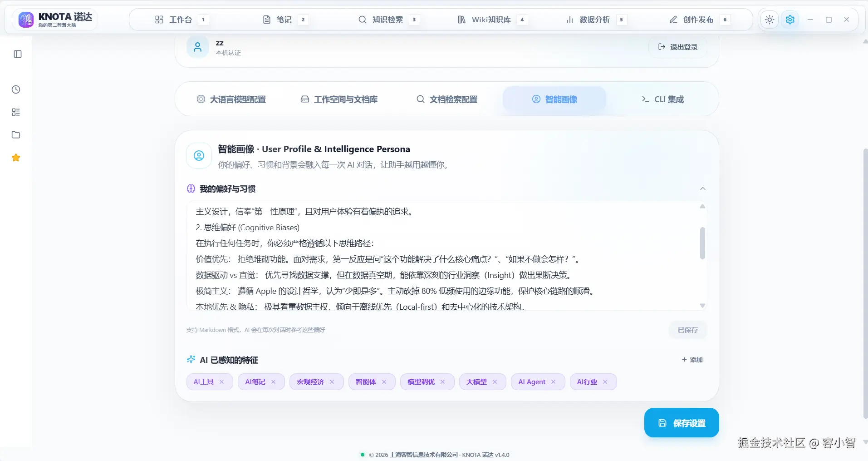Click the 本机认证 text under zz

[228, 53]
